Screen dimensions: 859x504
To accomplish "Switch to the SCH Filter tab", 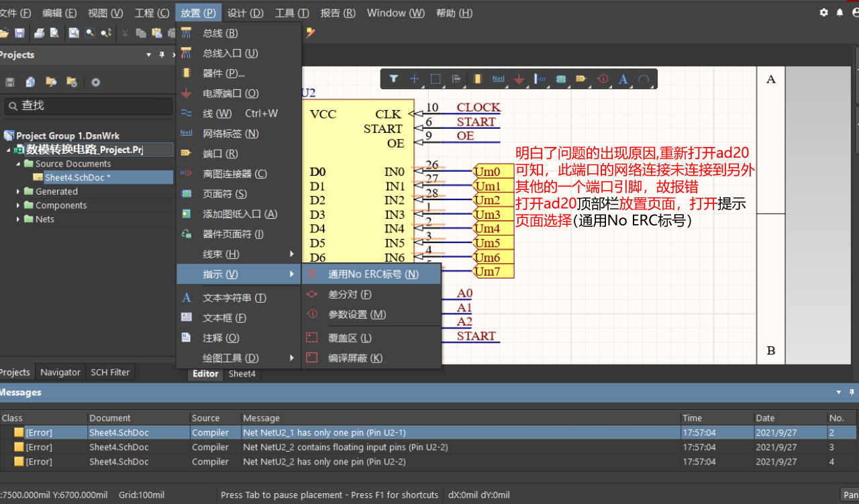I will (x=110, y=372).
